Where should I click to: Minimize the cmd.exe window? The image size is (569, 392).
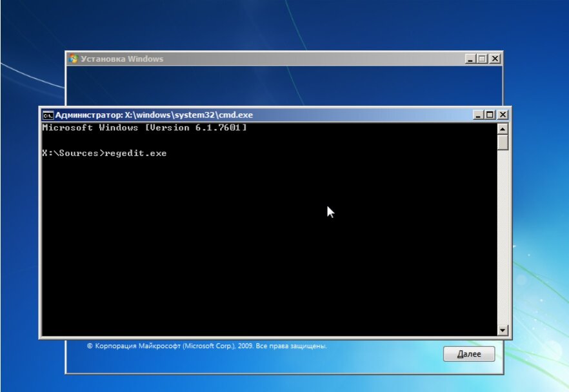478,115
